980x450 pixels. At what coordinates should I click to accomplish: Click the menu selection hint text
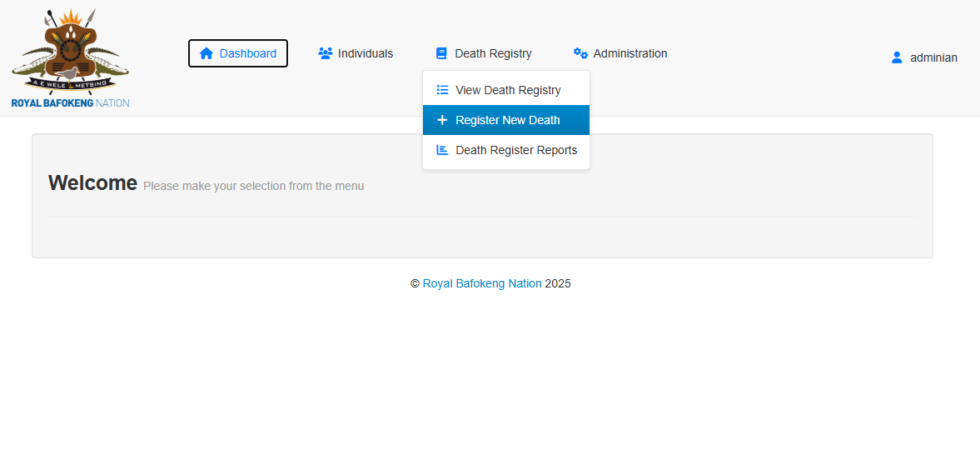point(253,186)
